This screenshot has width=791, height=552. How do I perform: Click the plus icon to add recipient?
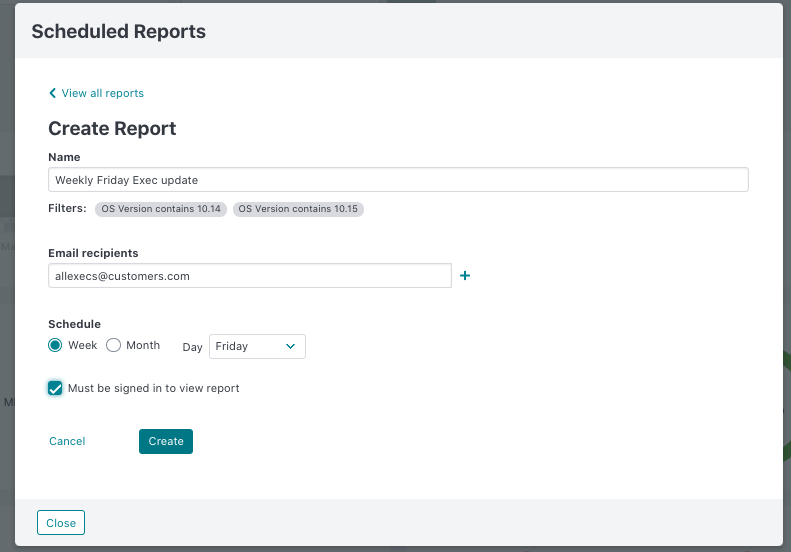(x=465, y=275)
